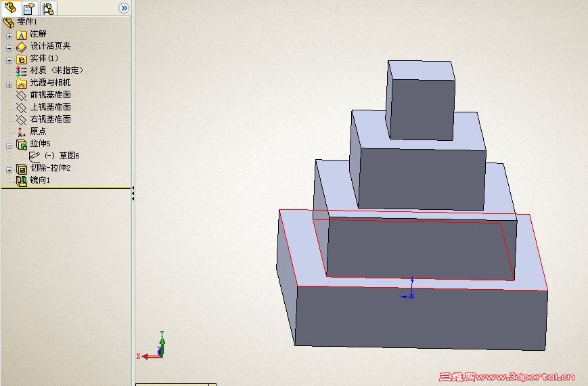Expand the 设计活页夹 node
The height and width of the screenshot is (386, 588).
9,48
